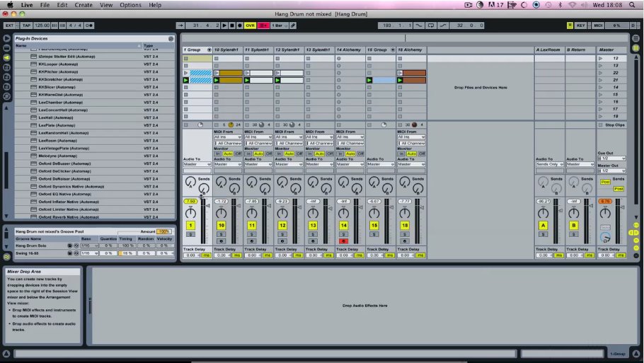This screenshot has height=363, width=644.
Task: Open Live Device Browser icon
Action: pyautogui.click(x=7, y=48)
